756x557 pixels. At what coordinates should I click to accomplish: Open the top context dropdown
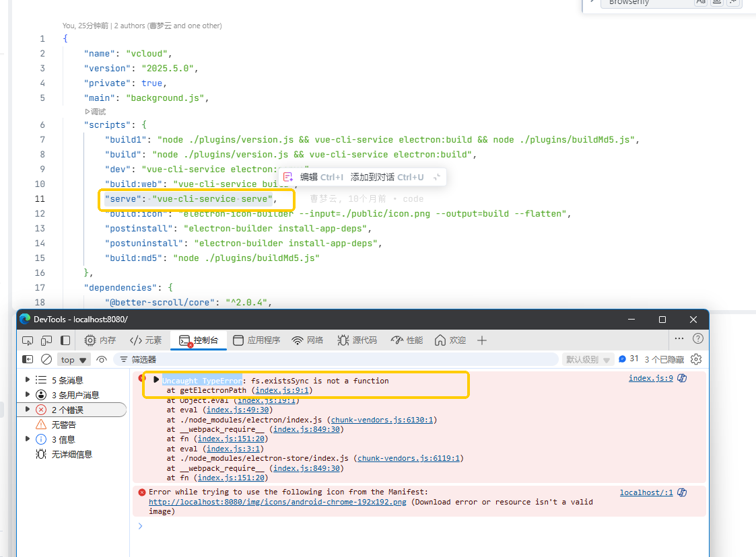coord(73,360)
